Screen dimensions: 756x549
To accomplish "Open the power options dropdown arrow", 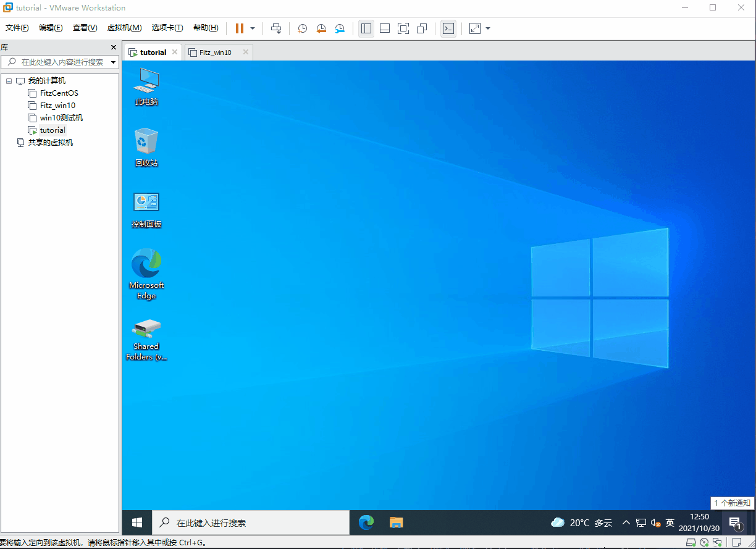I will (x=253, y=28).
